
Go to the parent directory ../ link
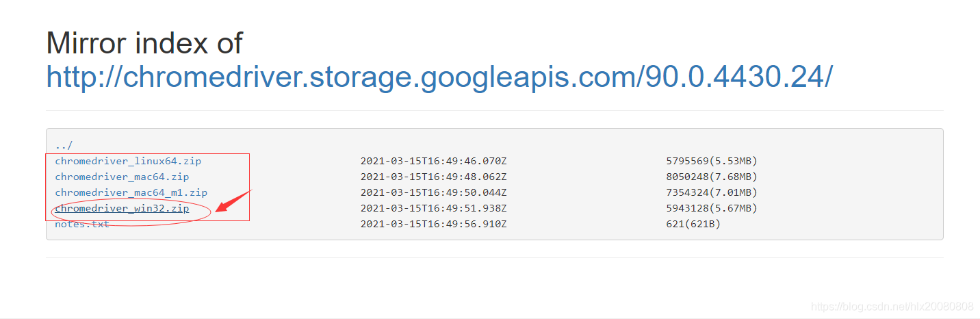point(64,145)
